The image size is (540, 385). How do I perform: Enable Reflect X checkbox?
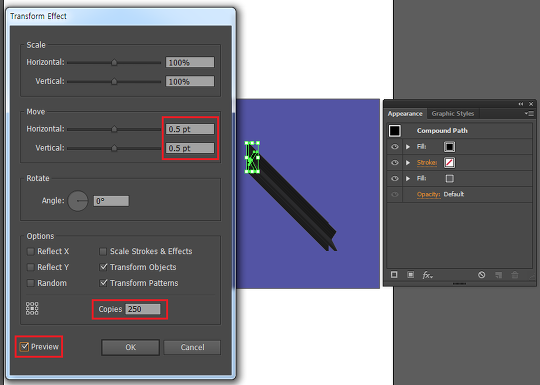tap(31, 251)
